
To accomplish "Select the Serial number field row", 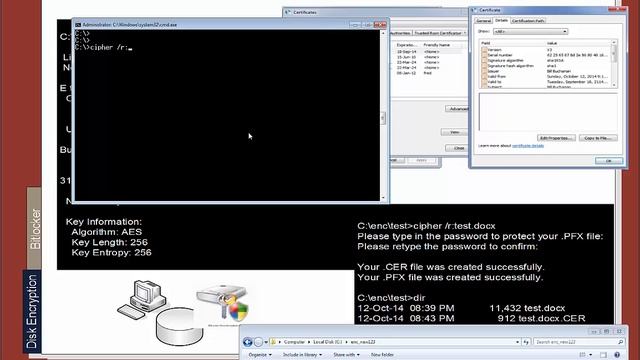I will point(546,55).
